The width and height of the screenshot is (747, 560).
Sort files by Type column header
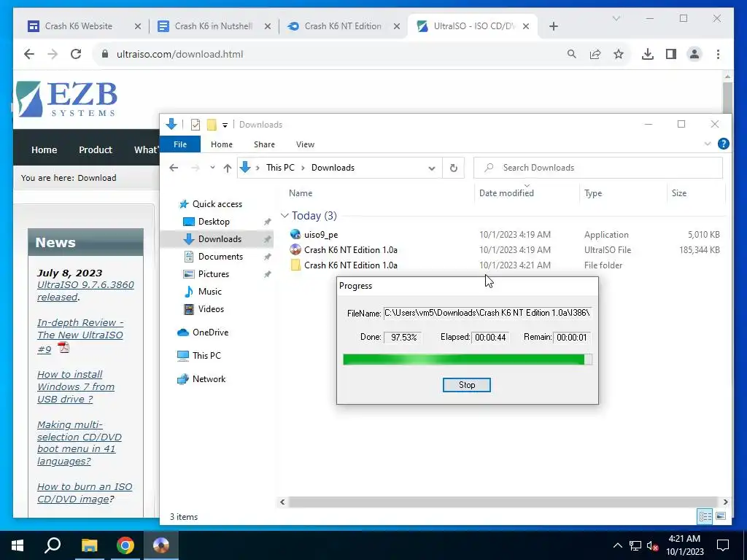click(593, 192)
